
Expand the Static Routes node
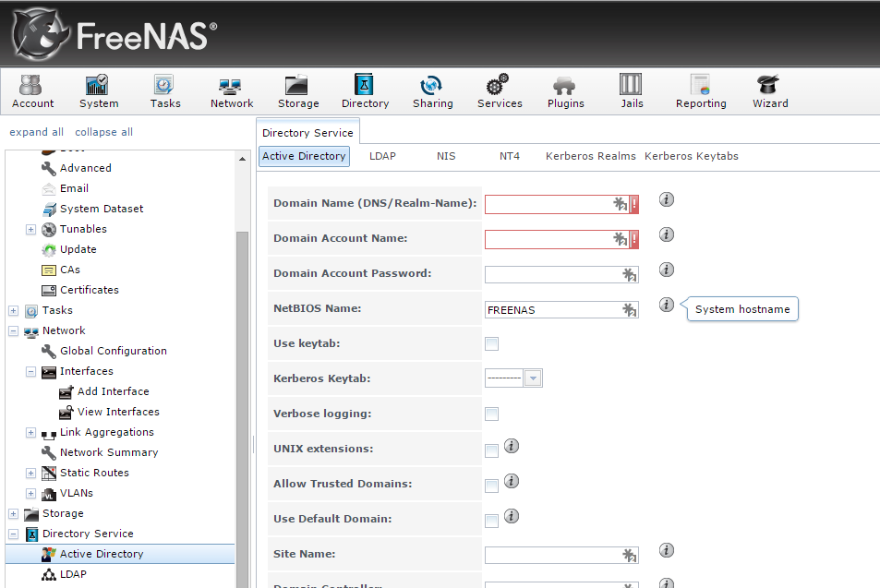[30, 473]
